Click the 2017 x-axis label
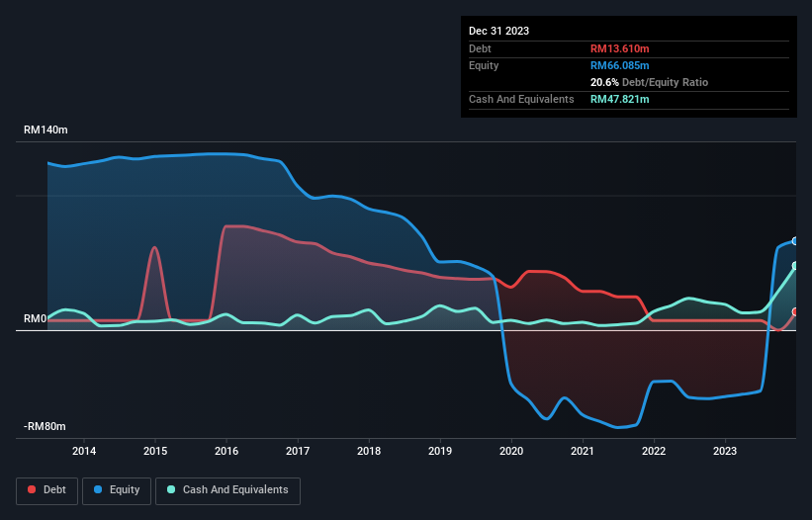This screenshot has width=812, height=520. point(298,451)
